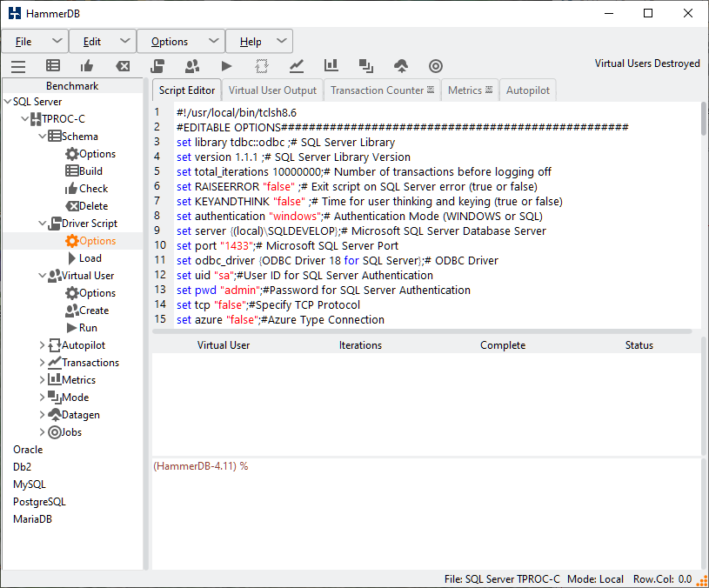Select Delete under Schema

pyautogui.click(x=86, y=206)
